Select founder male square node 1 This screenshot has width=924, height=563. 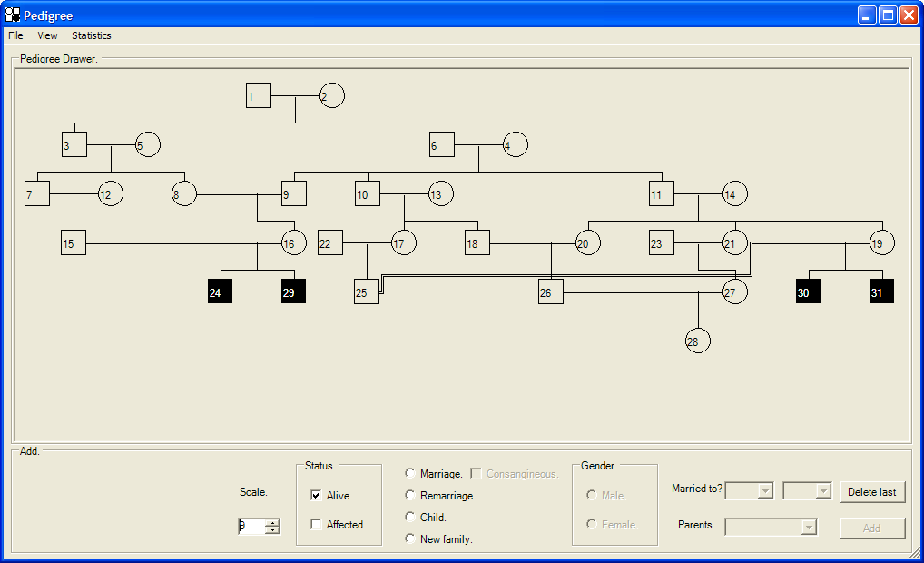(259, 95)
